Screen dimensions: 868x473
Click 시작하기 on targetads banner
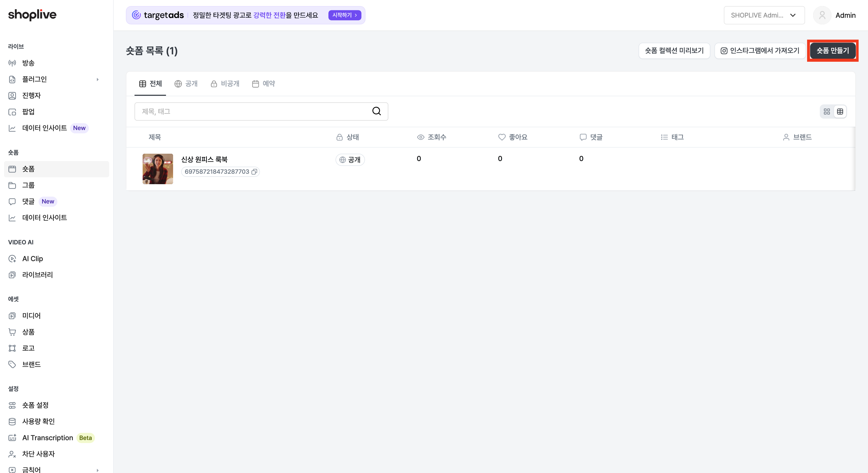(344, 15)
